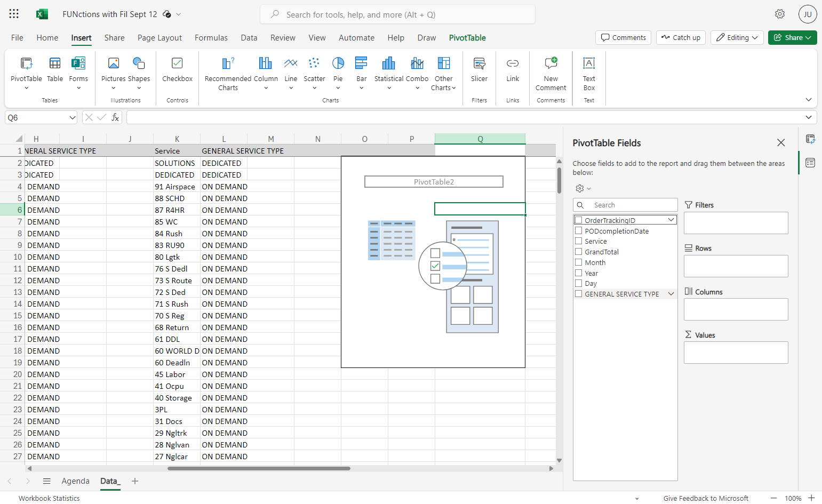Check the GrandTotal field
The height and width of the screenshot is (504, 822).
point(578,252)
